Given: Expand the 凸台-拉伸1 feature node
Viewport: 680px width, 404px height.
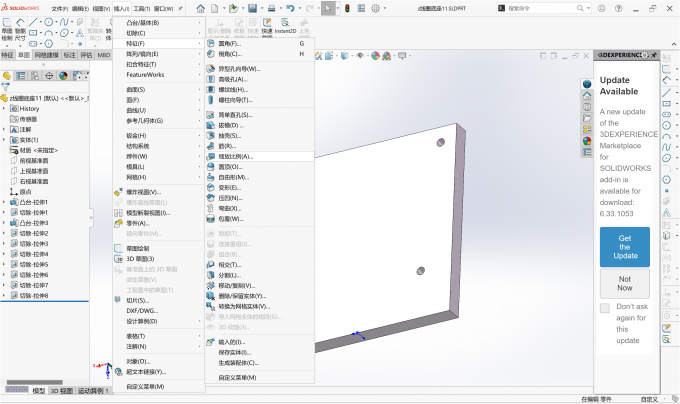Looking at the screenshot, I should tap(4, 202).
